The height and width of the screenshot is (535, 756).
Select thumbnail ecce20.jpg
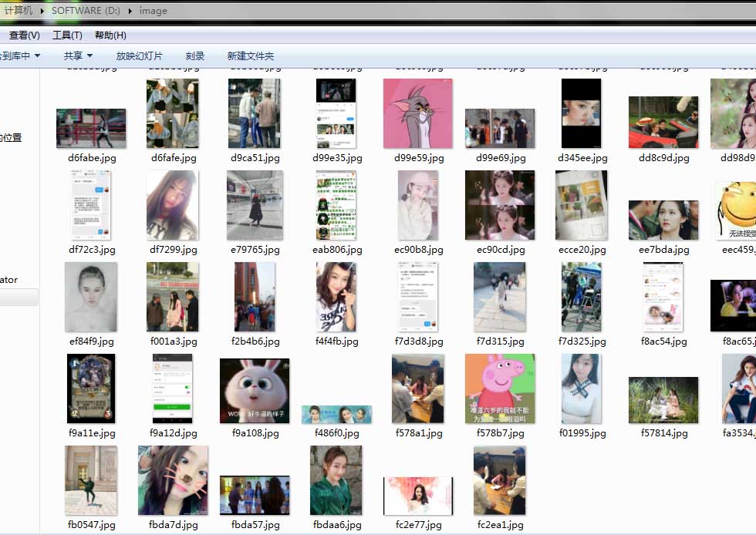click(x=582, y=205)
